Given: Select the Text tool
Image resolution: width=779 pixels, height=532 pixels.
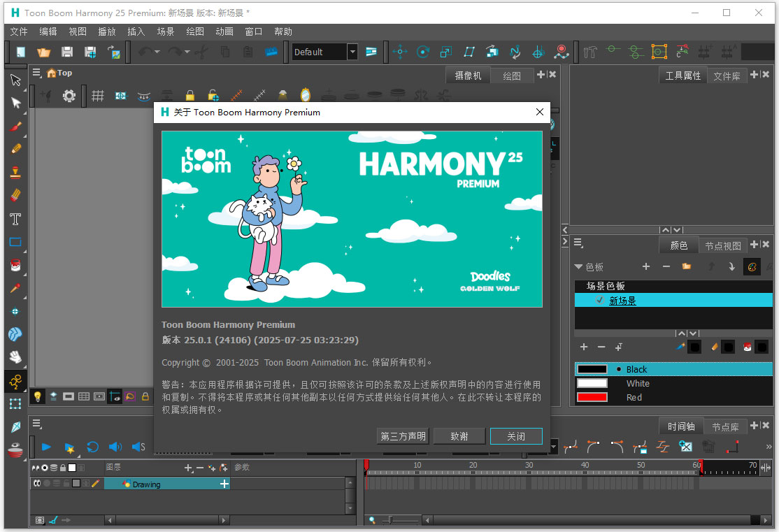Looking at the screenshot, I should [x=15, y=219].
